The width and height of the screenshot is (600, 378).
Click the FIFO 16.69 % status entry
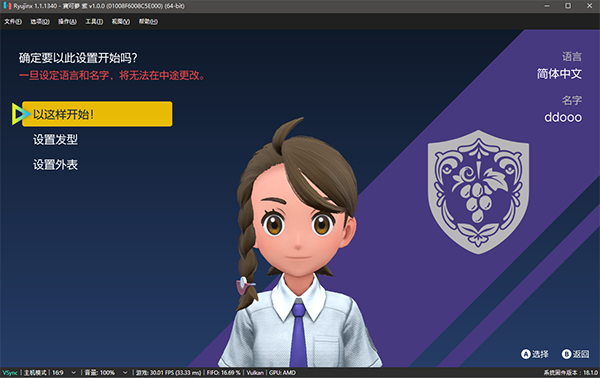(224, 373)
